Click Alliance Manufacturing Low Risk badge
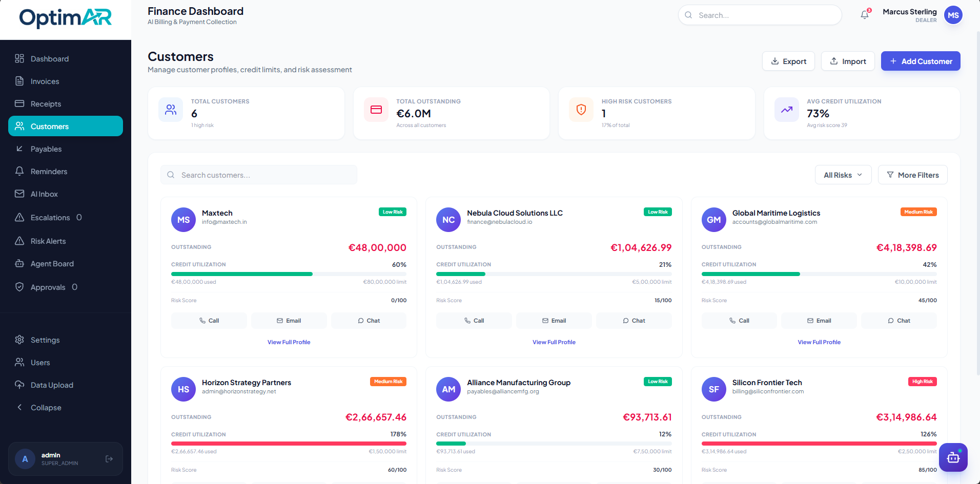 [658, 382]
